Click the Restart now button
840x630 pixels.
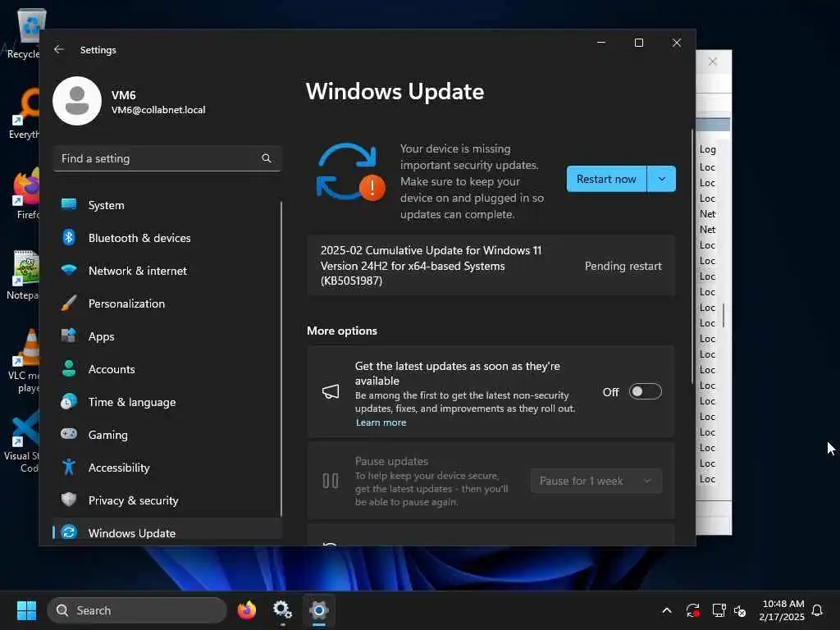606,179
